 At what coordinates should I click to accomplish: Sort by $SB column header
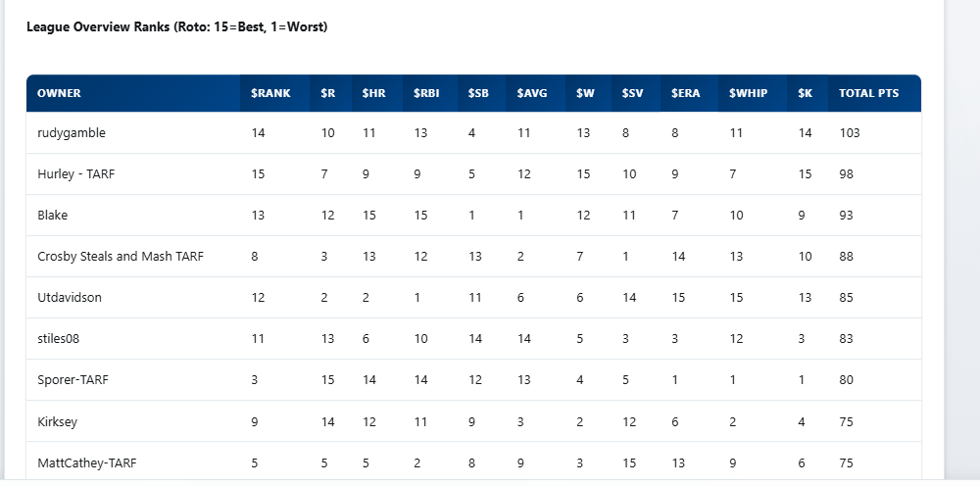(478, 94)
